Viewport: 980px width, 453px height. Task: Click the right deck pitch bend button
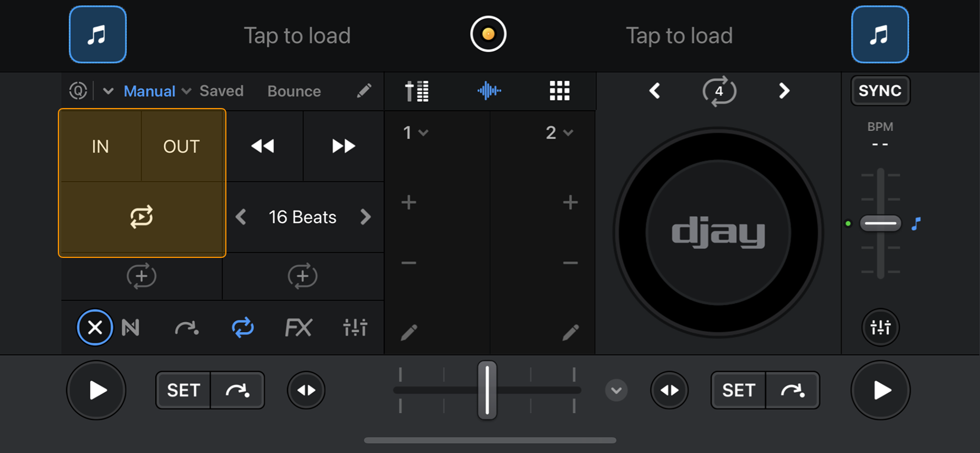tap(669, 390)
